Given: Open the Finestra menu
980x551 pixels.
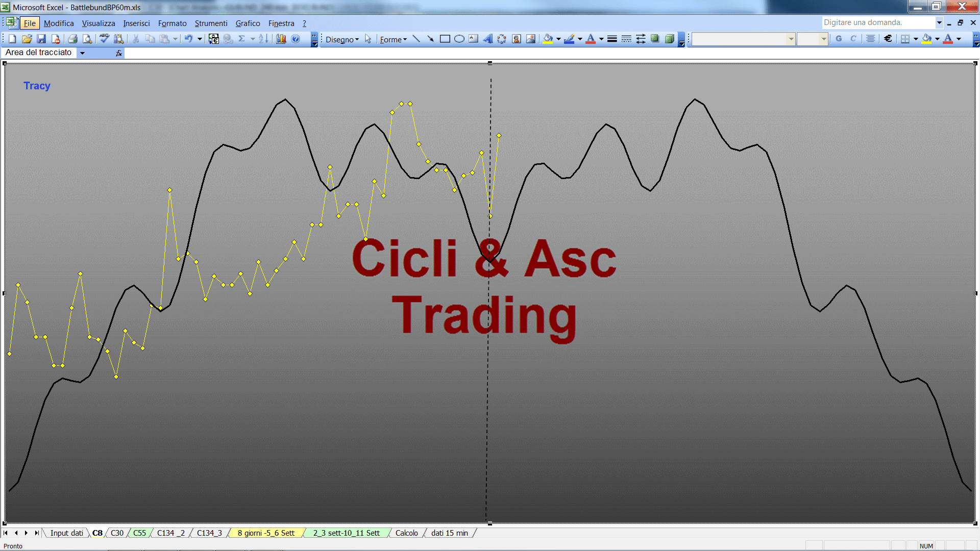Looking at the screenshot, I should (x=281, y=23).
